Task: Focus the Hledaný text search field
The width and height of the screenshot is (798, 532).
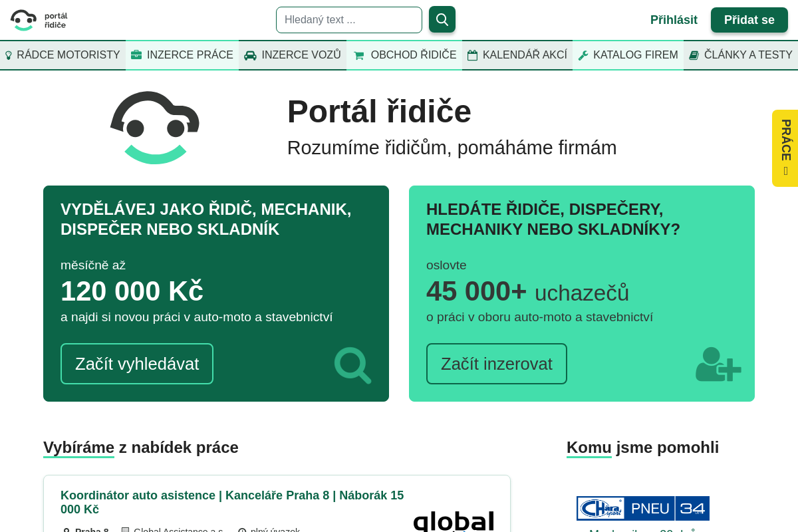Action: 349,20
